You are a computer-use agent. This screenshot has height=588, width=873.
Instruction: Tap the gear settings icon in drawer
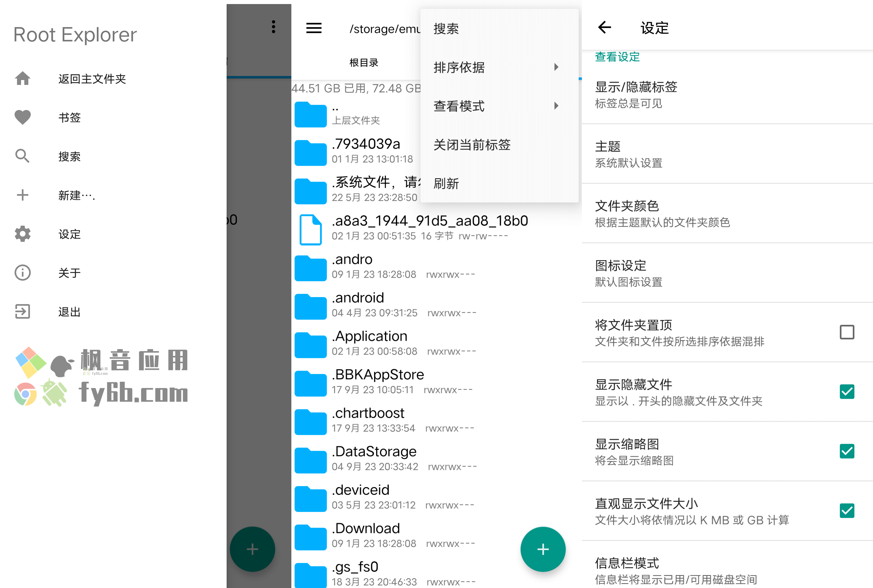click(22, 234)
